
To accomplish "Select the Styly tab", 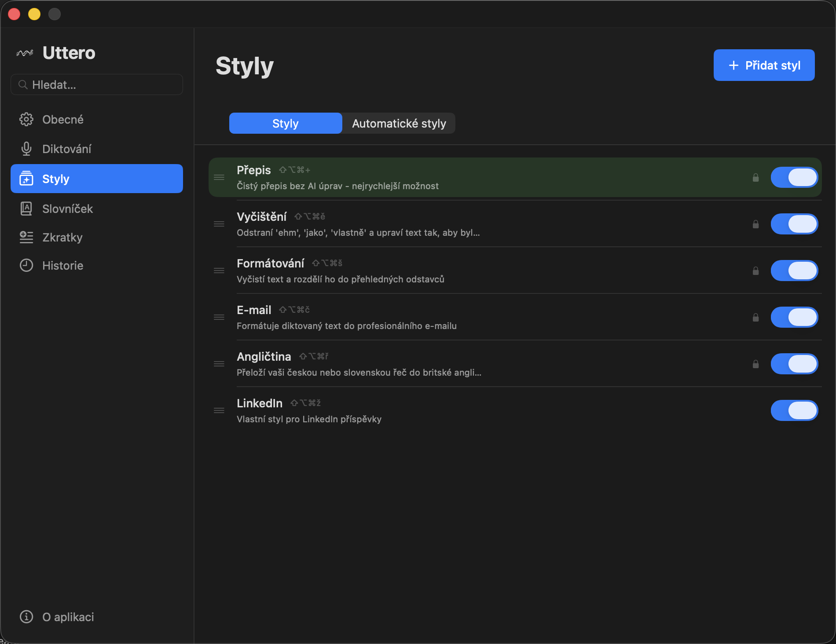I will click(x=285, y=123).
